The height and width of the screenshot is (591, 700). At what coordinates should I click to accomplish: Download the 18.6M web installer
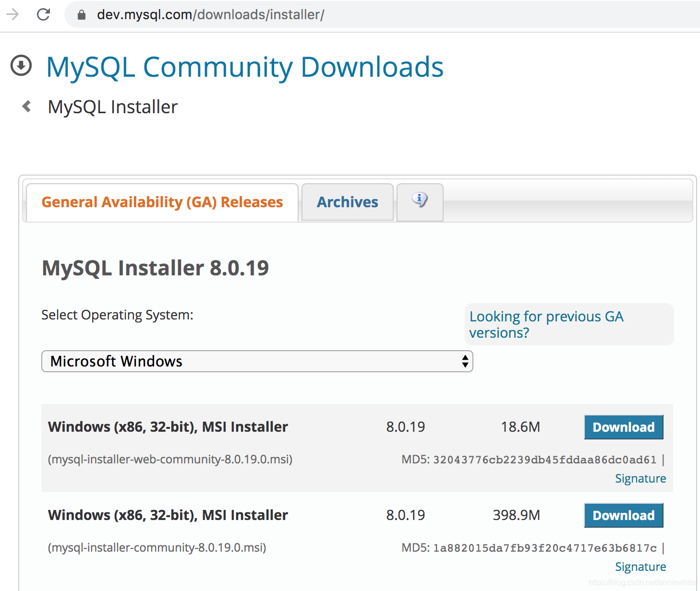[x=624, y=427]
